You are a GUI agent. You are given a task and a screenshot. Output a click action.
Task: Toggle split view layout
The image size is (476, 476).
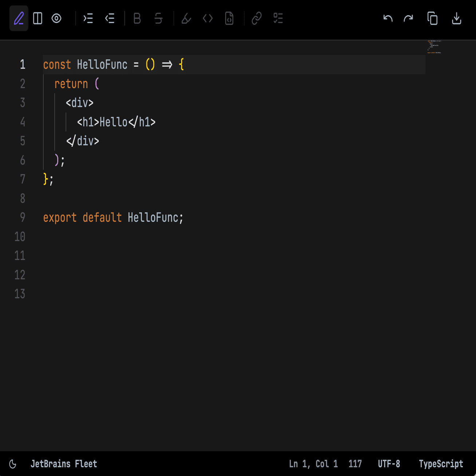(x=38, y=18)
